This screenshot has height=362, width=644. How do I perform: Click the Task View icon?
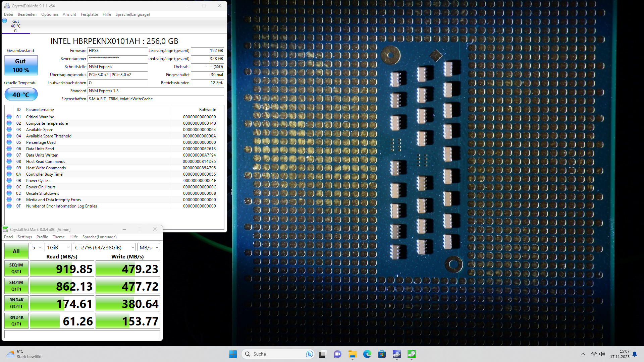[x=322, y=354]
